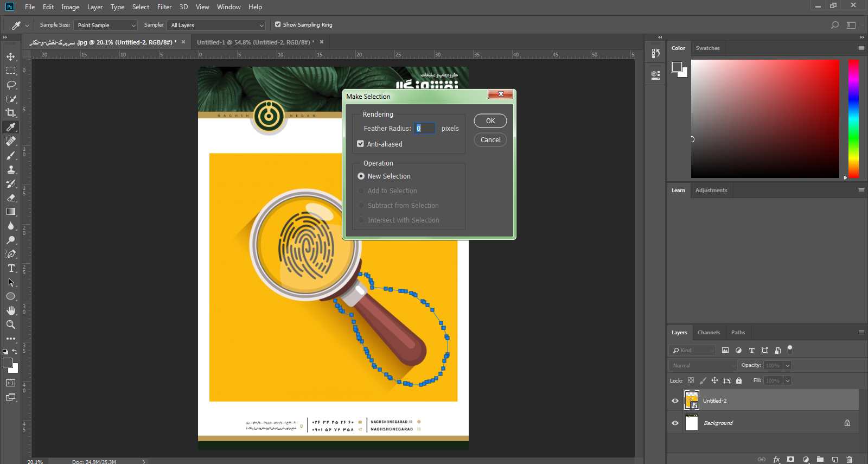Switch to the Channels tab
868x464 pixels.
(709, 333)
